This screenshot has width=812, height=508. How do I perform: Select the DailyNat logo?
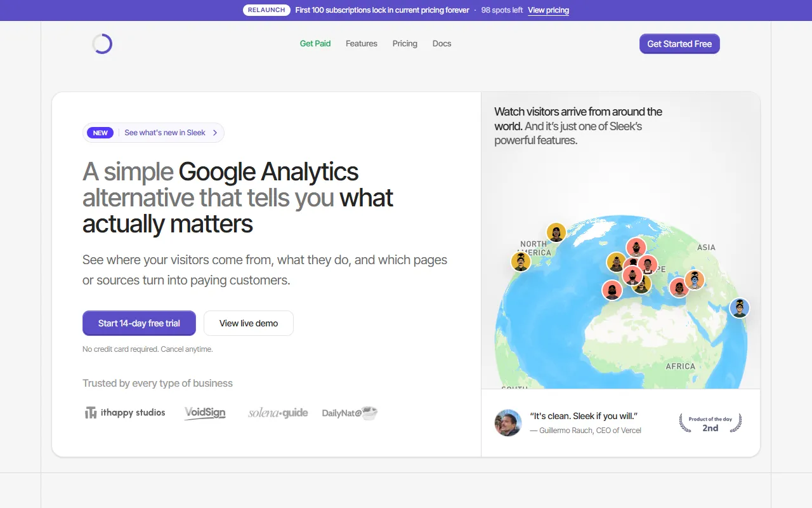(x=350, y=413)
